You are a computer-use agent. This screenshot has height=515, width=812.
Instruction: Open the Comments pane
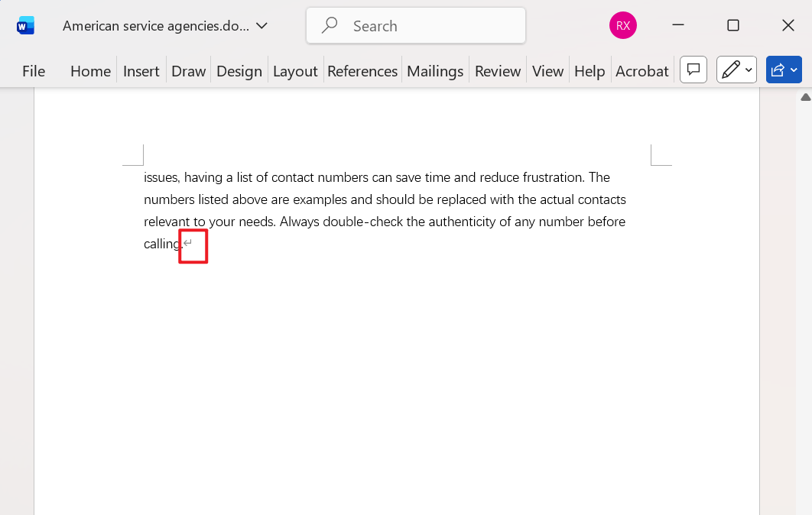693,70
